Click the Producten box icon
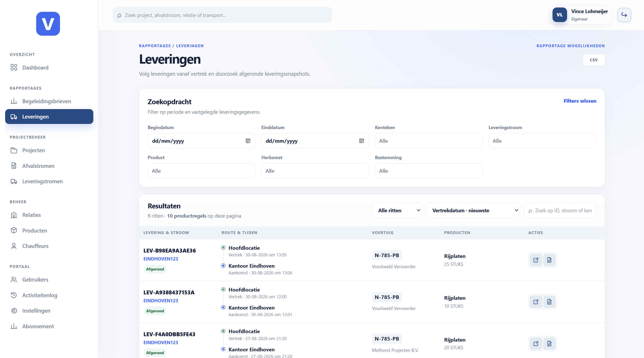644x358 pixels. click(x=14, y=230)
